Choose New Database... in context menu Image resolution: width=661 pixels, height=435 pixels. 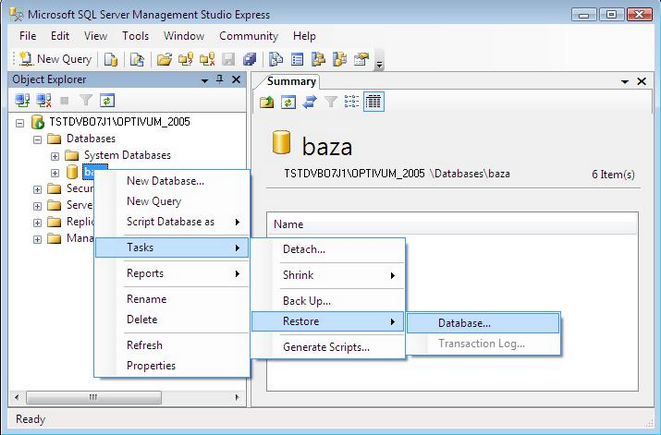pyautogui.click(x=172, y=181)
